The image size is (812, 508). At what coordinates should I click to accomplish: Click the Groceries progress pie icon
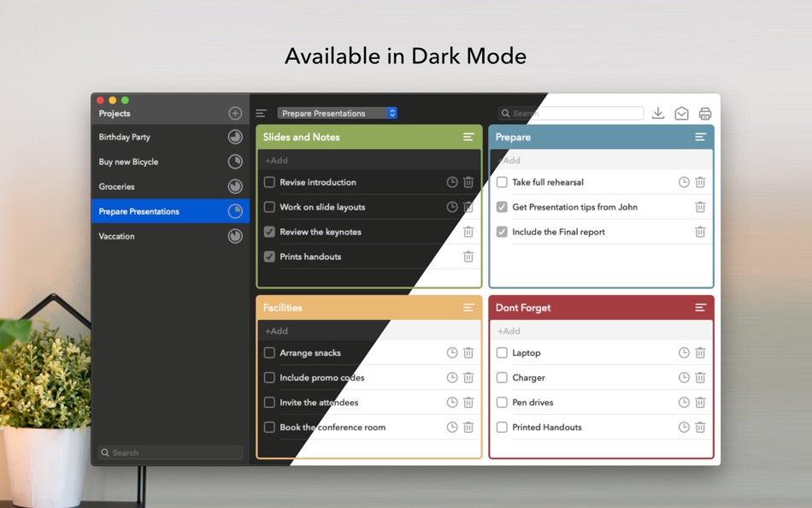(x=235, y=186)
